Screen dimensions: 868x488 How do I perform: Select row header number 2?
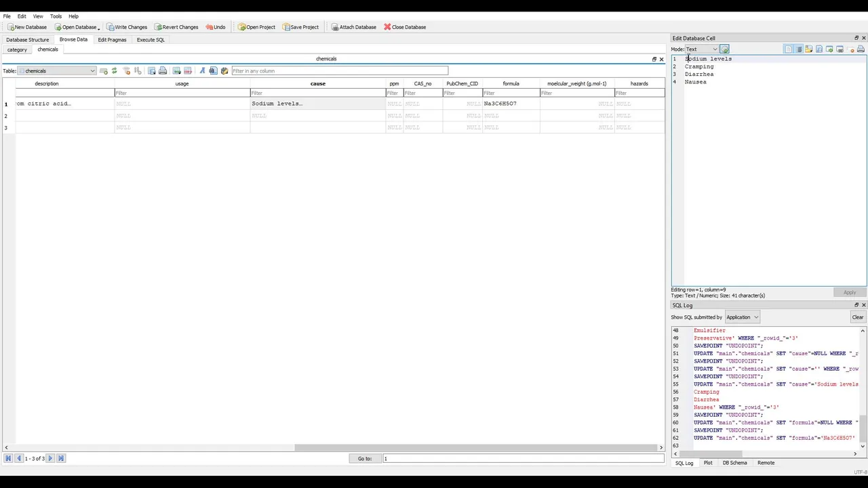[x=6, y=116]
